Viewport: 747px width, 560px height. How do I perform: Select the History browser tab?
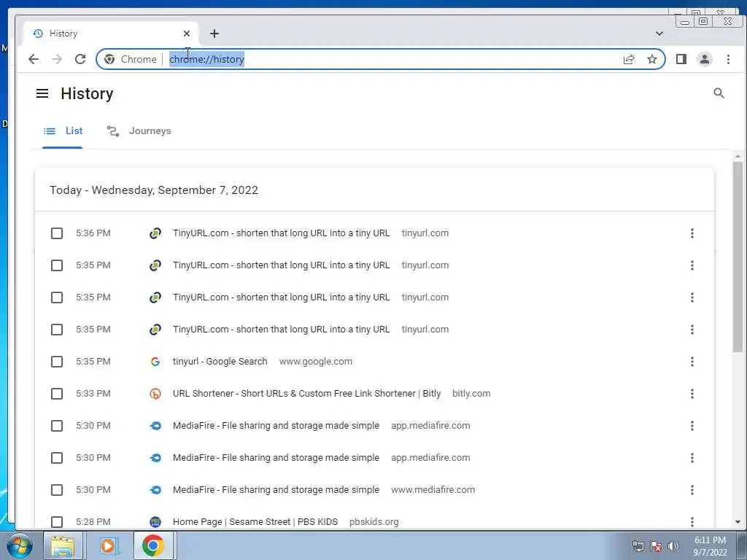(111, 34)
